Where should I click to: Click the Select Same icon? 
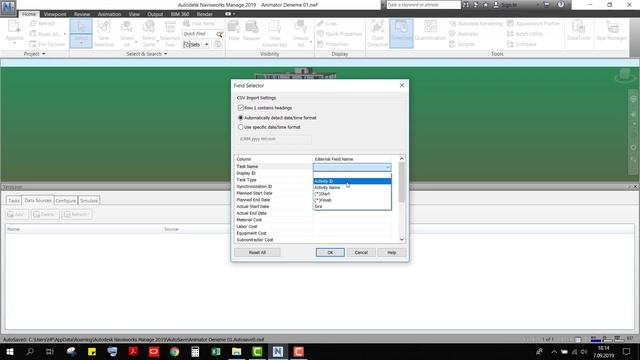tap(149, 27)
